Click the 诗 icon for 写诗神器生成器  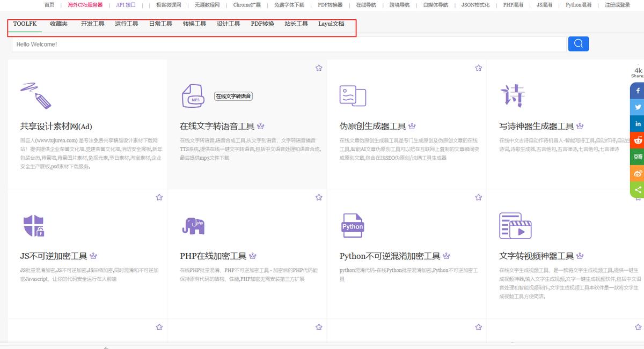pyautogui.click(x=514, y=95)
